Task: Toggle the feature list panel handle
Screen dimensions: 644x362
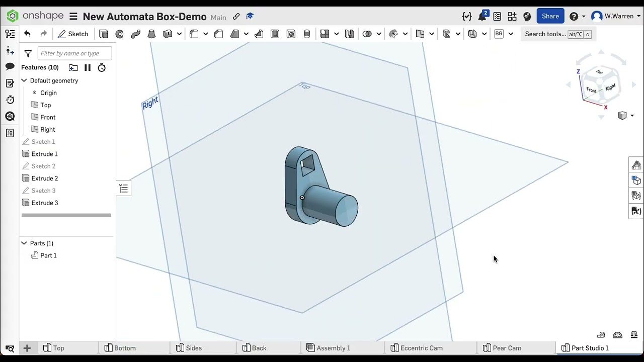Action: 123,189
